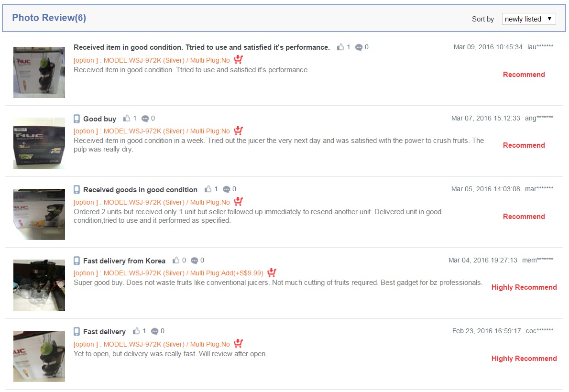Click cart icon in the coc******* review
The width and height of the screenshot is (569, 392).
(239, 343)
